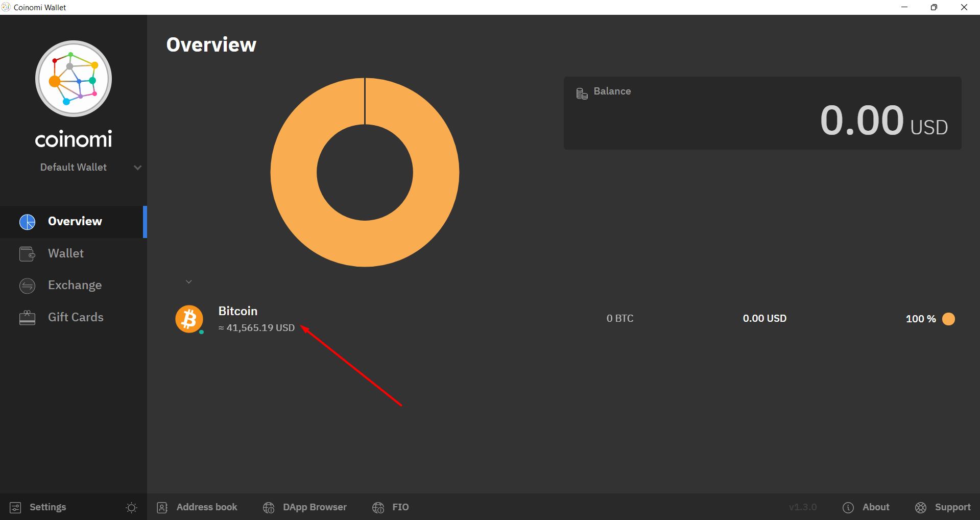Screen dimensions: 980x520
Task: Open the About dialog
Action: click(x=875, y=507)
